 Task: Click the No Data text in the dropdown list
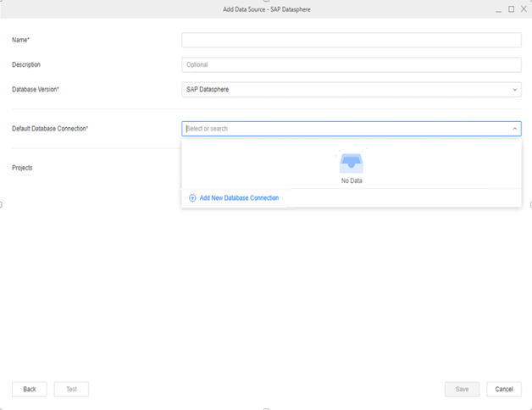click(x=351, y=180)
